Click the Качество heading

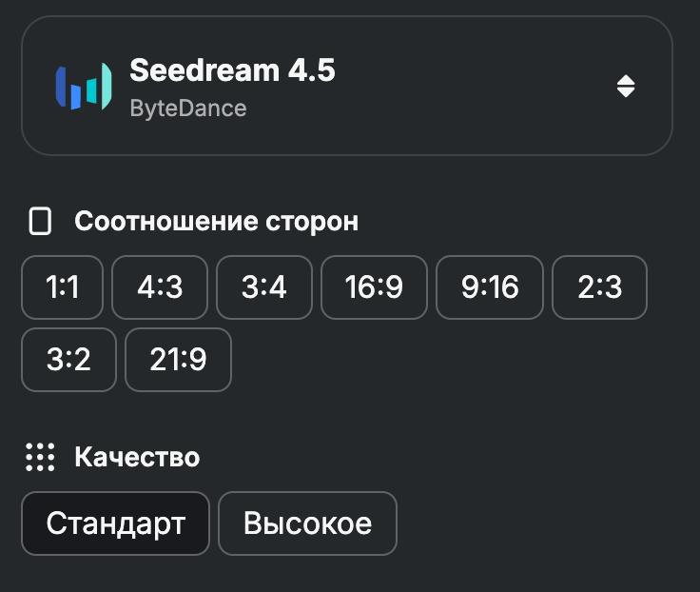[137, 457]
